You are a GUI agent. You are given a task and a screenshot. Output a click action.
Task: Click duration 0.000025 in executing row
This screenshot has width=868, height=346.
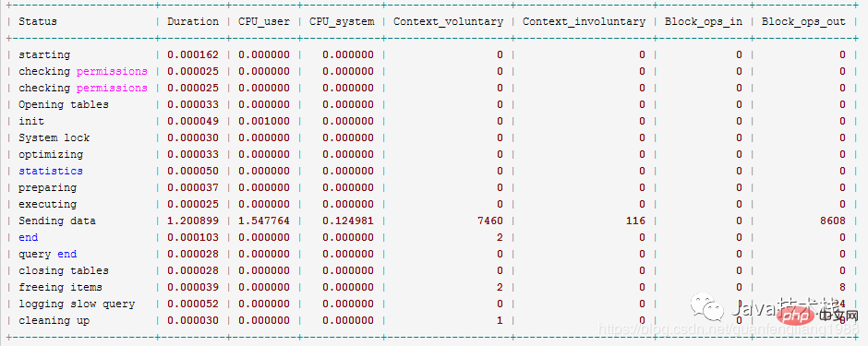[193, 204]
